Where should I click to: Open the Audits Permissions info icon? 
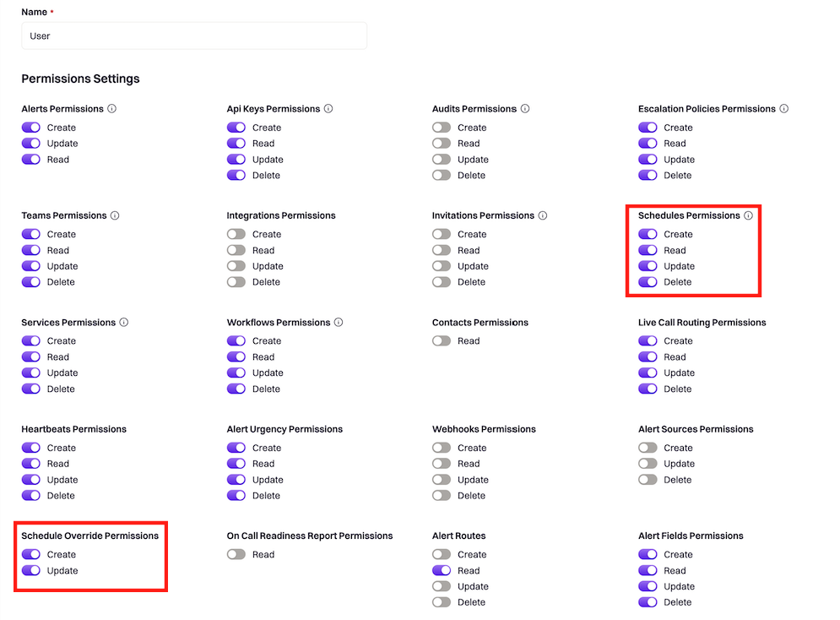point(525,109)
